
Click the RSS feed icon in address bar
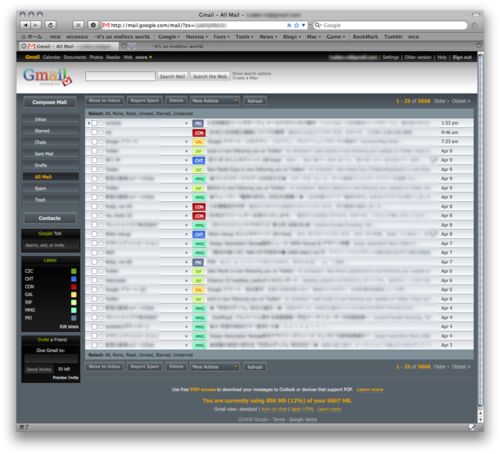tap(289, 25)
